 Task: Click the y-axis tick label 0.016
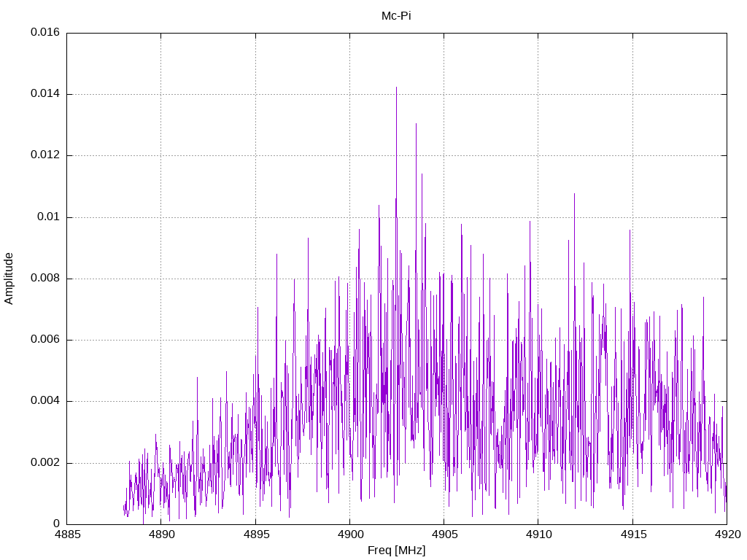pyautogui.click(x=45, y=32)
